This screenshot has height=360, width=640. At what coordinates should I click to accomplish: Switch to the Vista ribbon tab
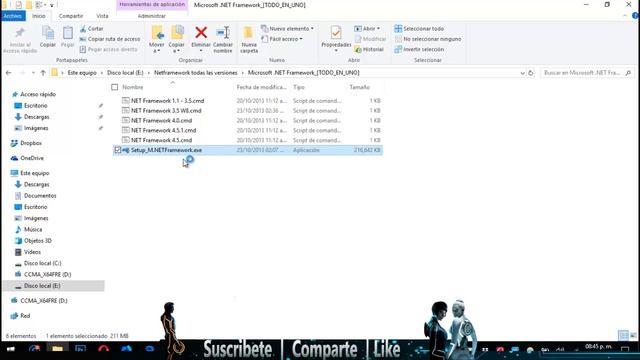coord(102,16)
